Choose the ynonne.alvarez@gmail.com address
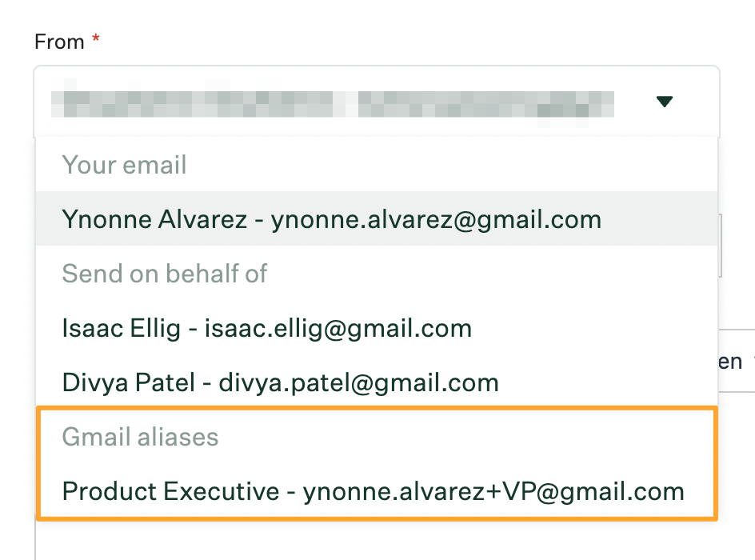Viewport: 755px width, 560px height. click(436, 219)
